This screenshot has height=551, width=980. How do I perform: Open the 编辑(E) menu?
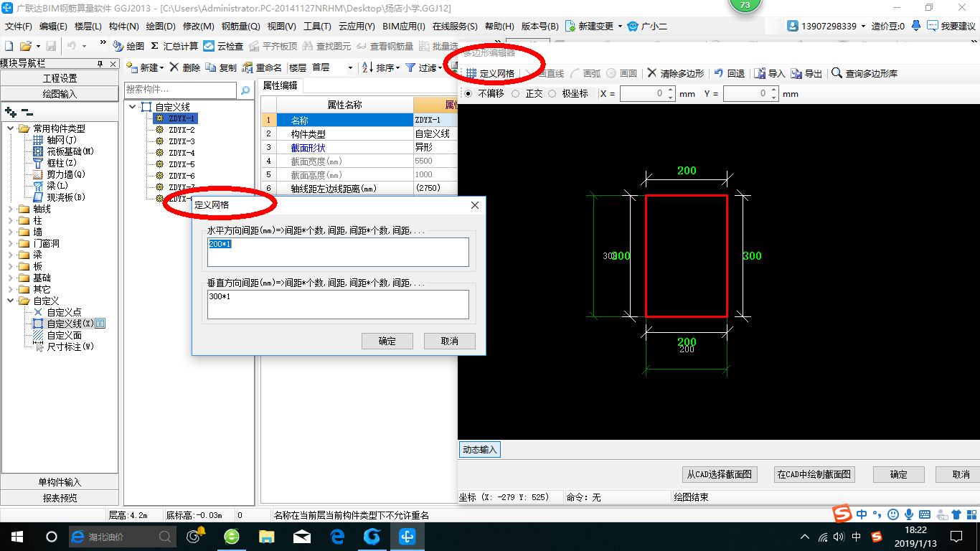coord(53,27)
